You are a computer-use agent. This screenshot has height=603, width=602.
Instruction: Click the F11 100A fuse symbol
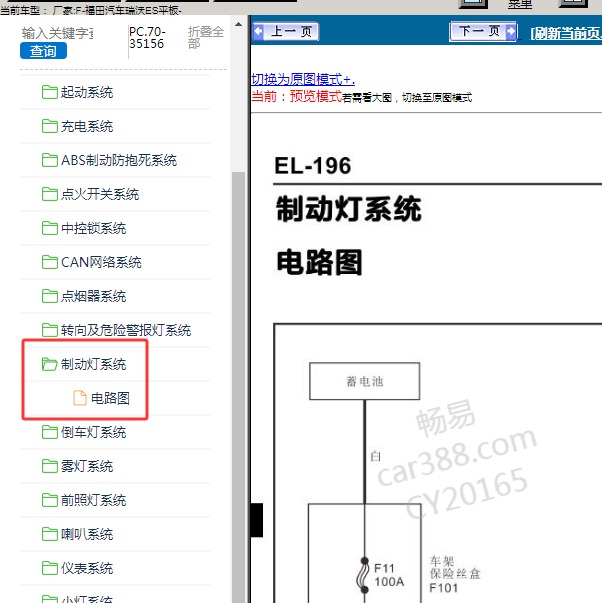363,575
